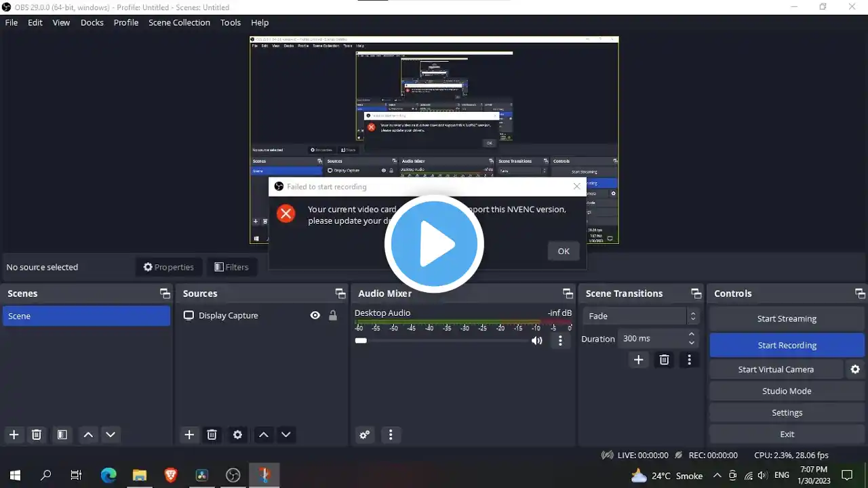Float the Controls dock with its undock icon
Image resolution: width=868 pixels, height=488 pixels.
pos(860,293)
